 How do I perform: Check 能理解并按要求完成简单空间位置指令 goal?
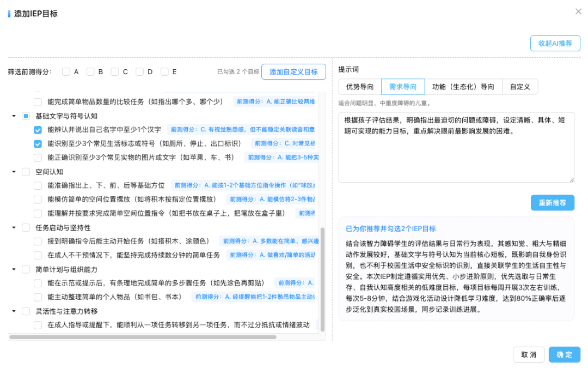38,214
